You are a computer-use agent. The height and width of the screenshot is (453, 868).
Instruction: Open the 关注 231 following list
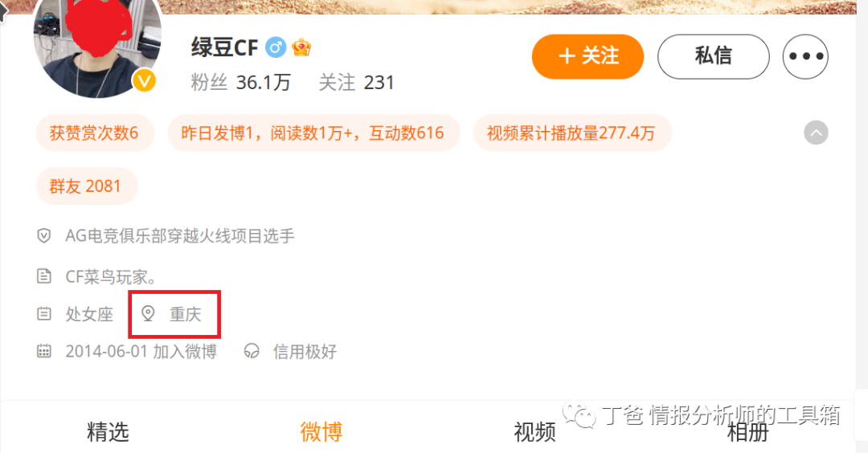click(357, 83)
